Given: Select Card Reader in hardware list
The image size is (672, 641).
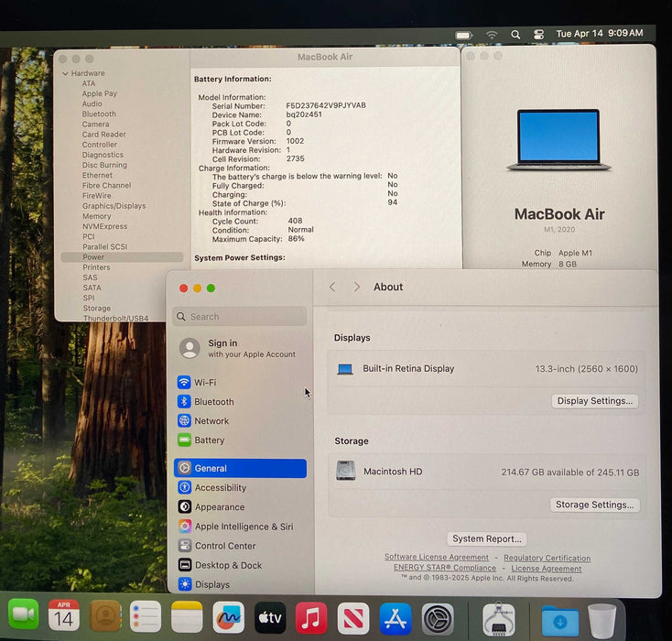Looking at the screenshot, I should pyautogui.click(x=103, y=135).
